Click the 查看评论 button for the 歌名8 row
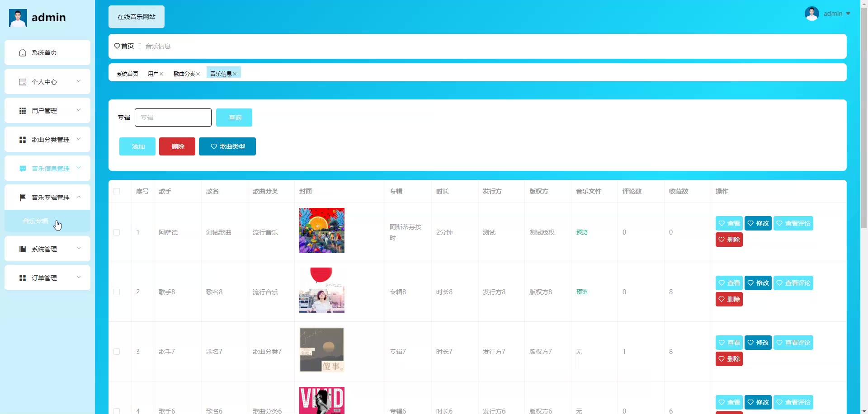The height and width of the screenshot is (414, 868). (793, 283)
